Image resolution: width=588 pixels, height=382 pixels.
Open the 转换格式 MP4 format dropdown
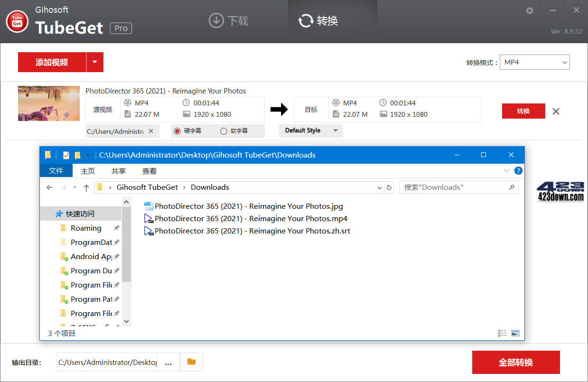535,62
